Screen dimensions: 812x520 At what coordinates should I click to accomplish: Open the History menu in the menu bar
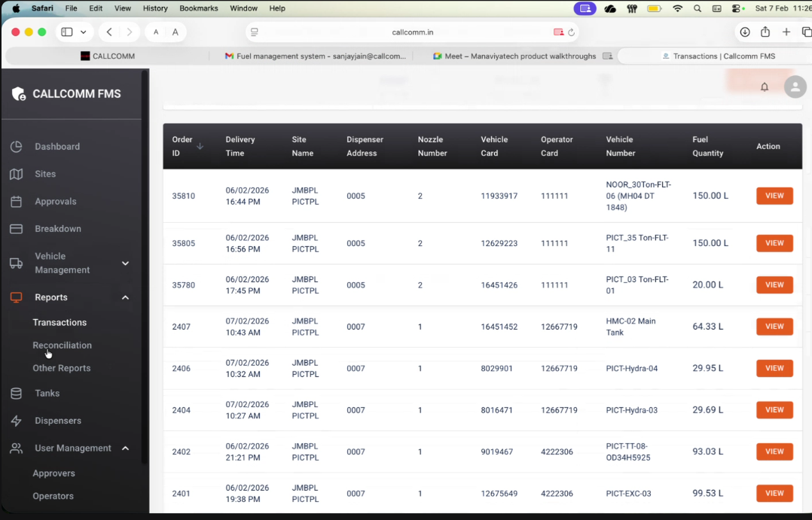(155, 8)
